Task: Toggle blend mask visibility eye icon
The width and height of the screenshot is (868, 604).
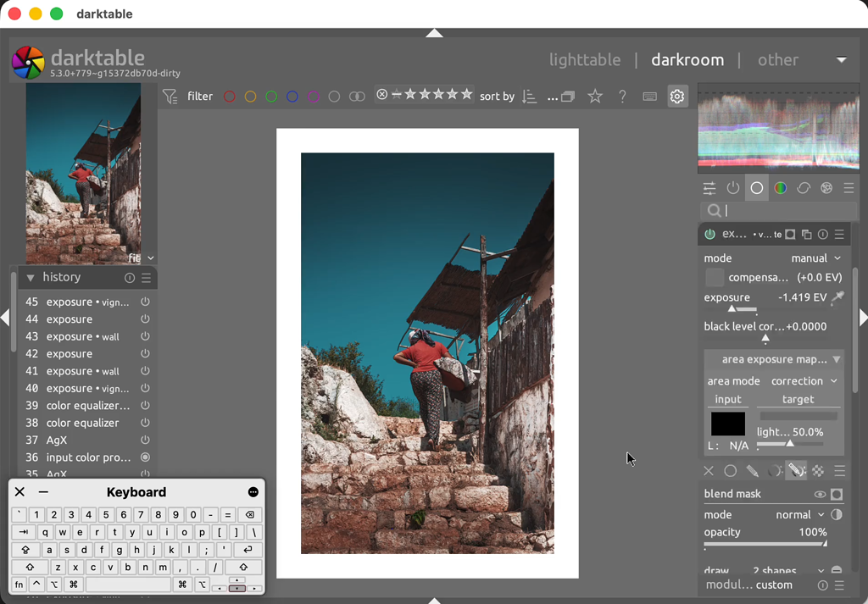Action: click(x=819, y=494)
